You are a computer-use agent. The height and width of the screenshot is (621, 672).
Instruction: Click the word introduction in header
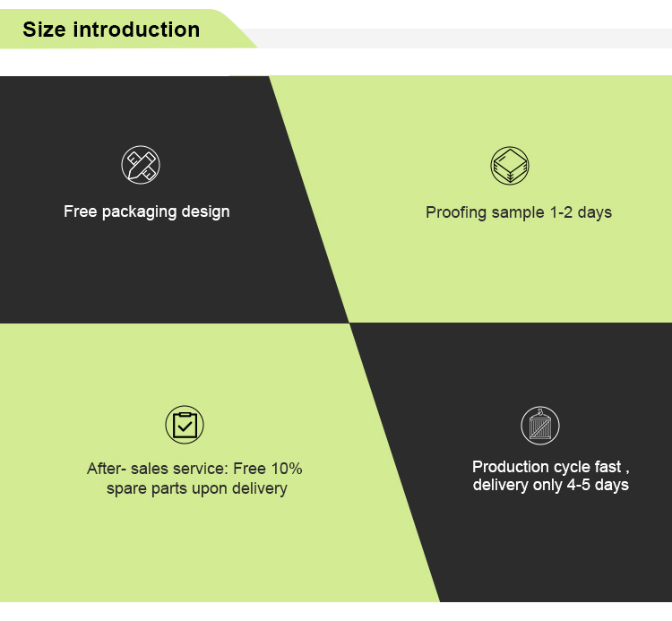click(x=136, y=30)
